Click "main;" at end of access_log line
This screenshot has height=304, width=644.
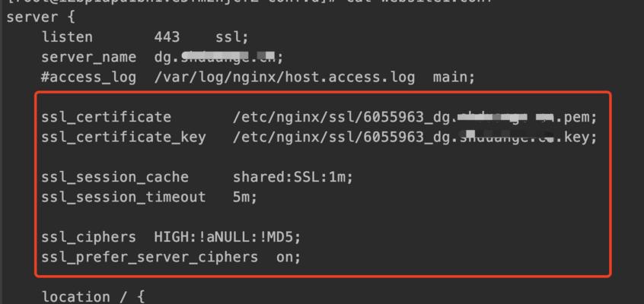point(454,77)
